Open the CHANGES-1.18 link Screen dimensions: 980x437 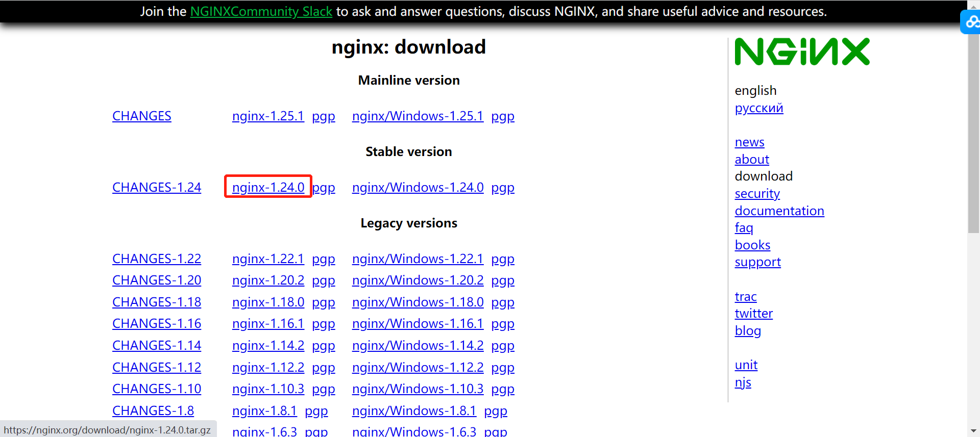click(157, 302)
